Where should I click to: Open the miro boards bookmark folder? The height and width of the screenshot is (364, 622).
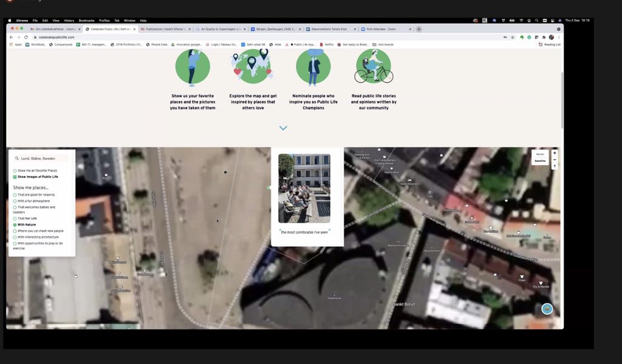[383, 44]
